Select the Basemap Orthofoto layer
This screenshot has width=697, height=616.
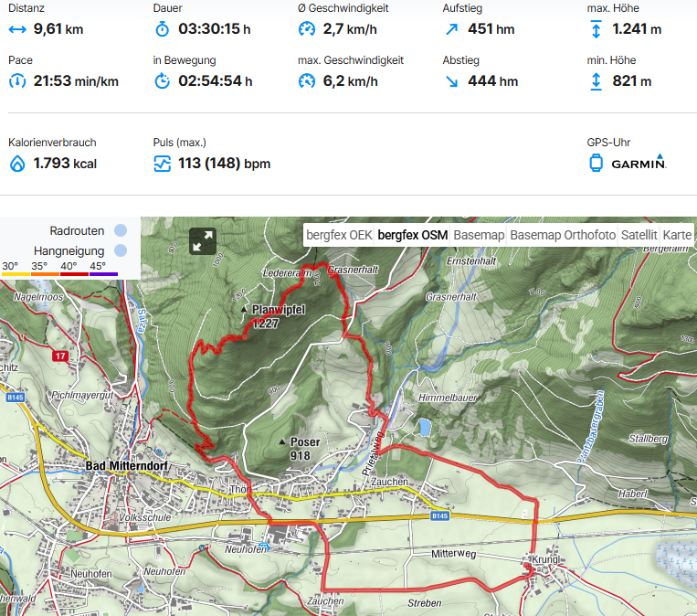[564, 235]
